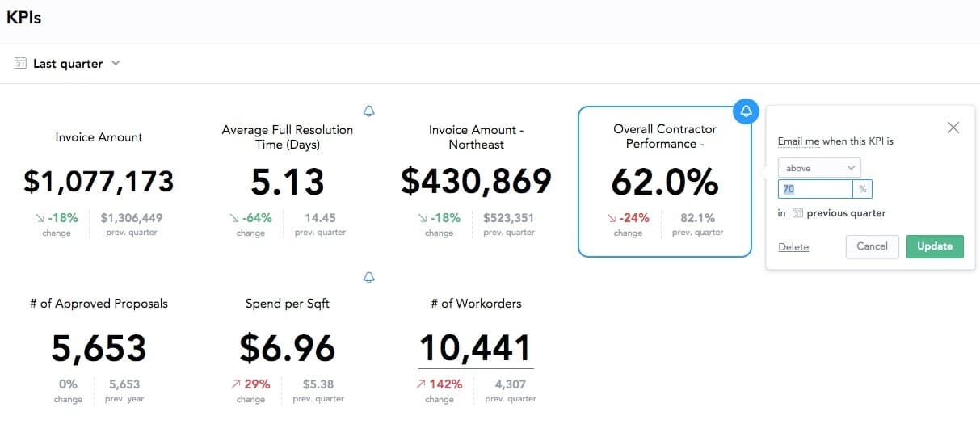Click the # of Approved Proposals value 5,653

tap(99, 348)
